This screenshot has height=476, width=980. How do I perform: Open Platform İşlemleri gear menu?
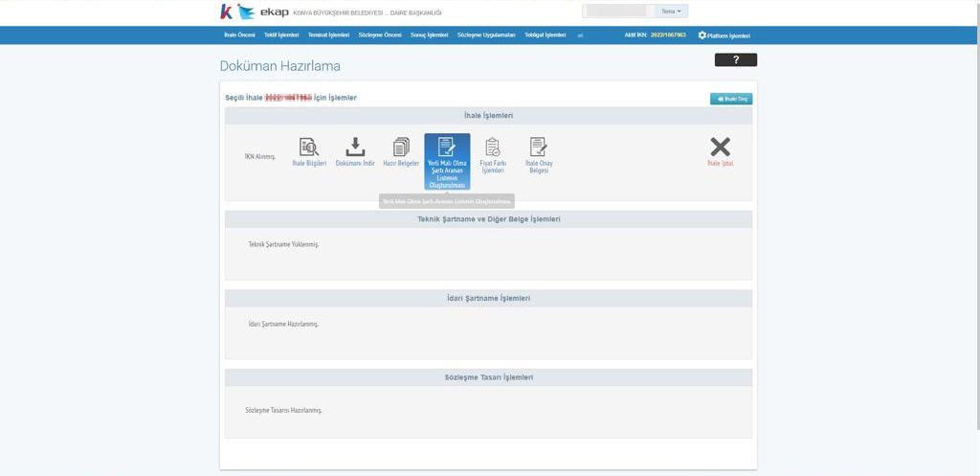point(724,35)
